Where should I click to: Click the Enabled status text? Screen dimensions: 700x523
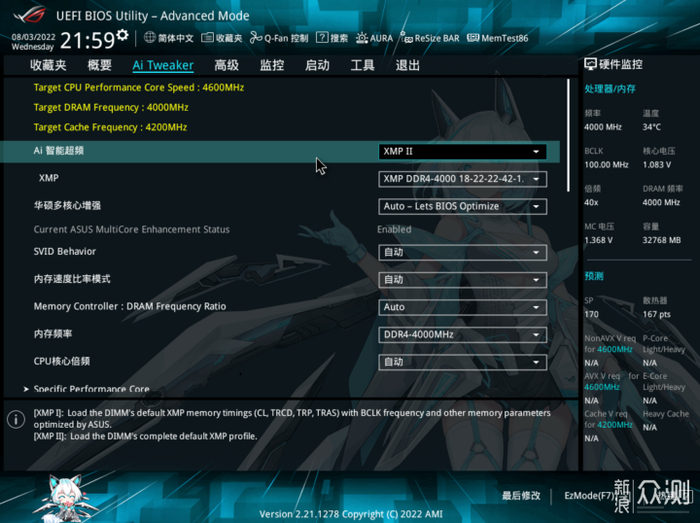(x=394, y=229)
